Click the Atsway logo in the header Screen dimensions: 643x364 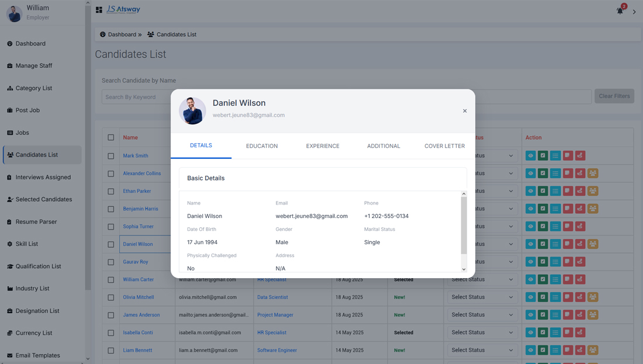(123, 10)
